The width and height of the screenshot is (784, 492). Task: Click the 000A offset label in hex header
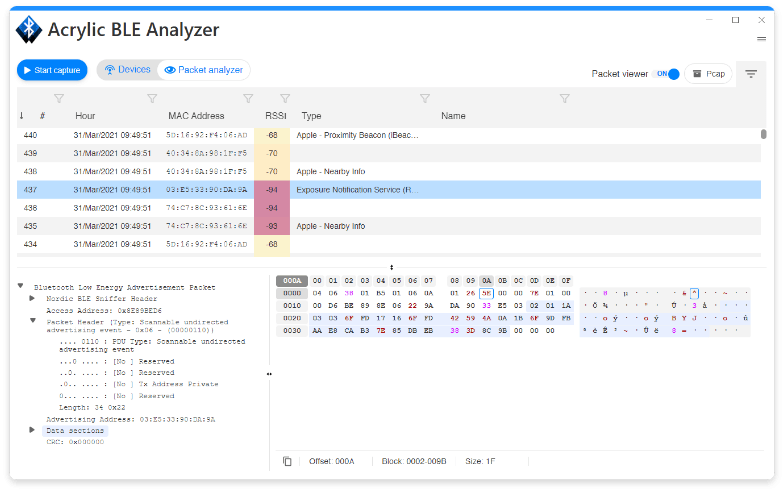point(292,280)
